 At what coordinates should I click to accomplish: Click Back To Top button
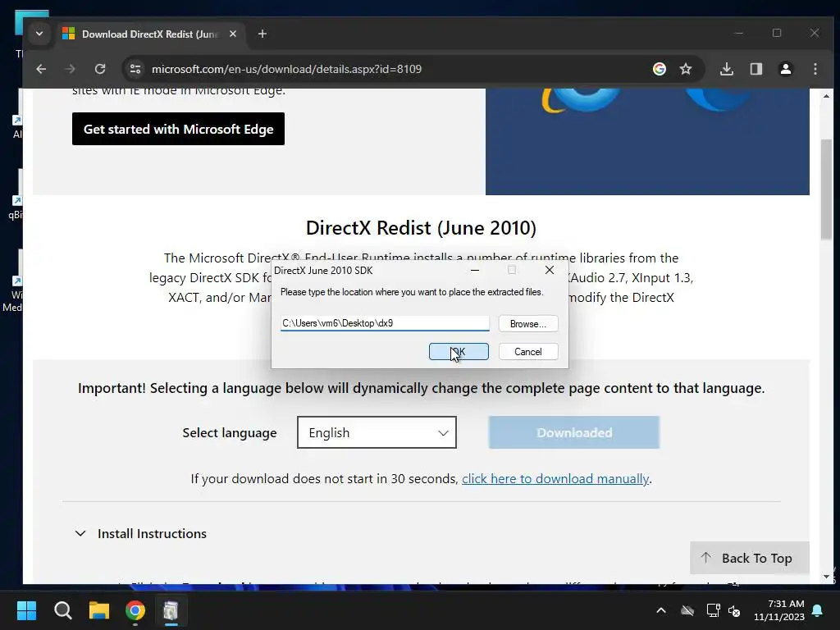tap(749, 558)
